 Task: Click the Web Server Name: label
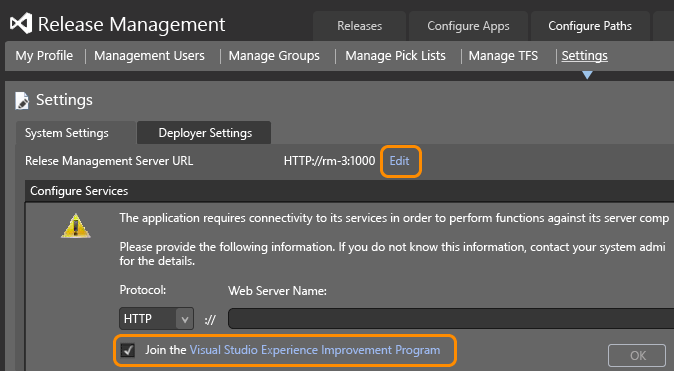277,291
